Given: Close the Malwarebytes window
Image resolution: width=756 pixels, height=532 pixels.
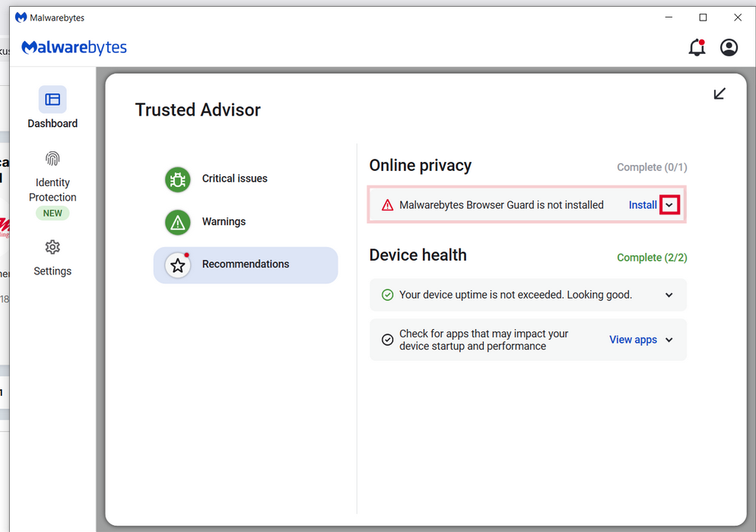Looking at the screenshot, I should coord(738,17).
